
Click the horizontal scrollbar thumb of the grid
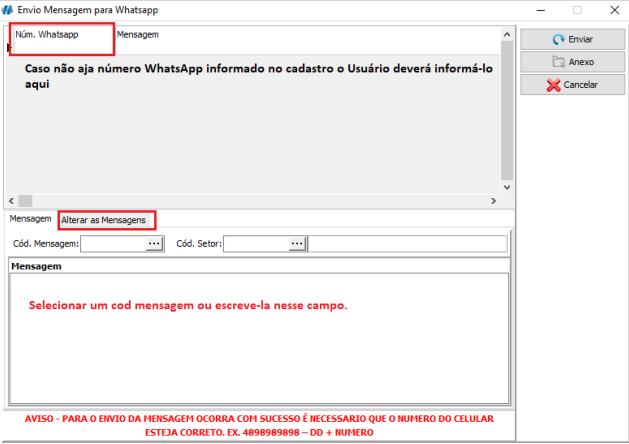(25, 201)
